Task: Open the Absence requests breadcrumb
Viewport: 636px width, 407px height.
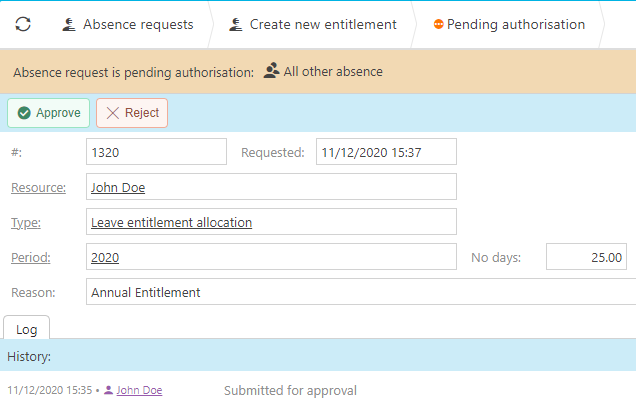Action: (137, 24)
